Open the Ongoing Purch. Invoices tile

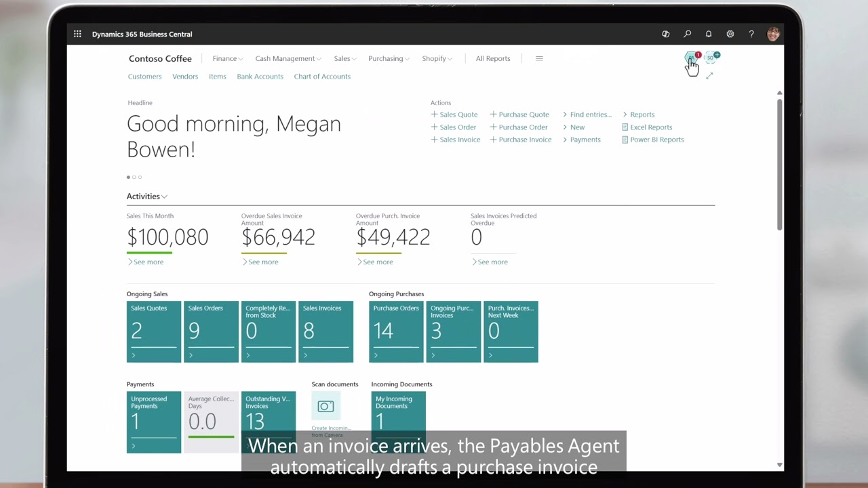click(454, 331)
